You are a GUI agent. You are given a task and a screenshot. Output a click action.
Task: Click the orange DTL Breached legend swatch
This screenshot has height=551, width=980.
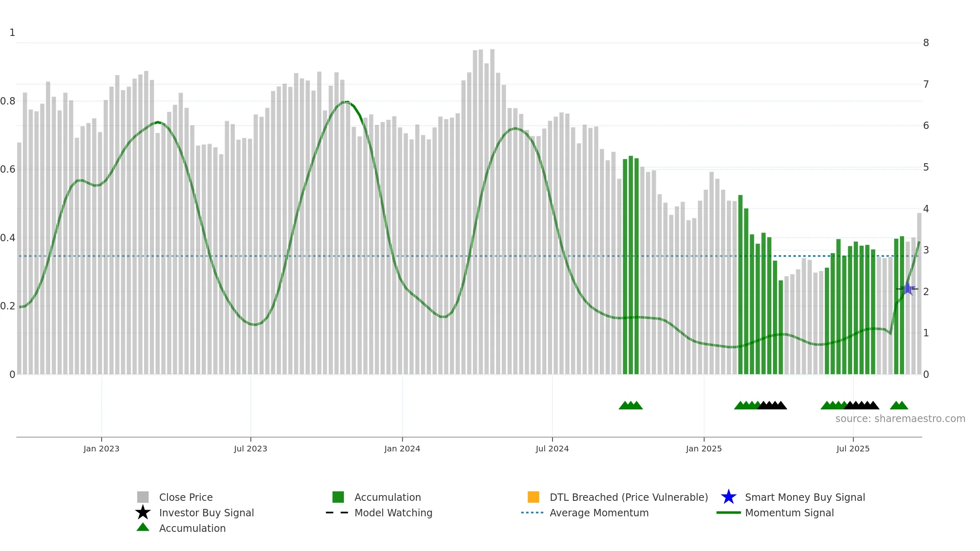coord(533,497)
